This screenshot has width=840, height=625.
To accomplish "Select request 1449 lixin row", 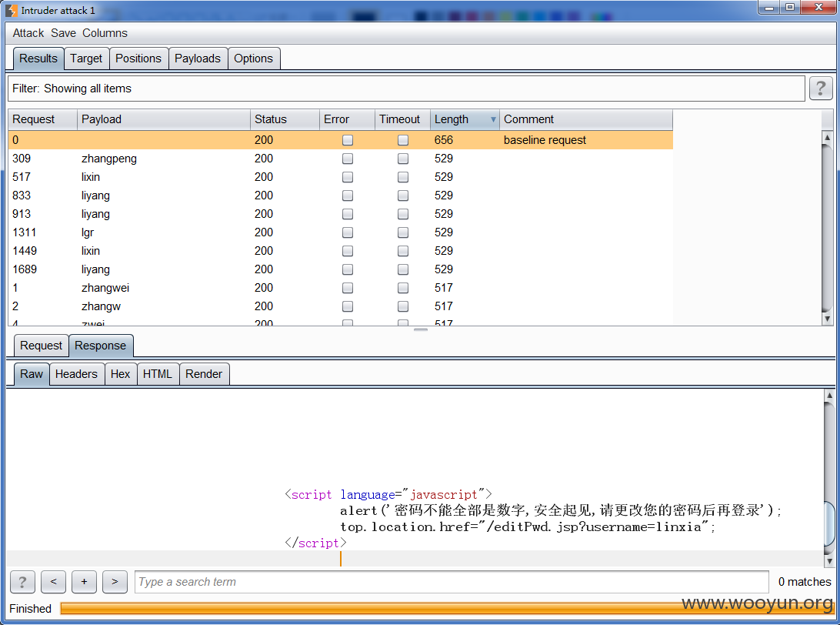I will (x=340, y=251).
